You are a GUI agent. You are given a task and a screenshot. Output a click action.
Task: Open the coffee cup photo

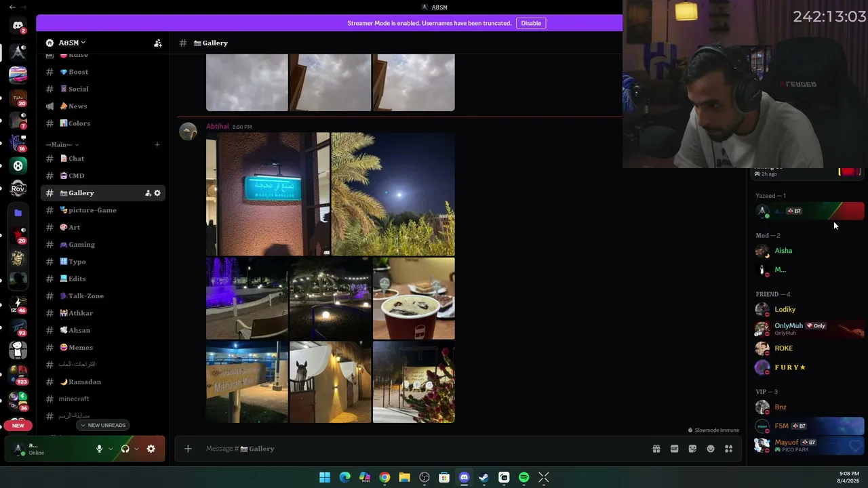(414, 298)
